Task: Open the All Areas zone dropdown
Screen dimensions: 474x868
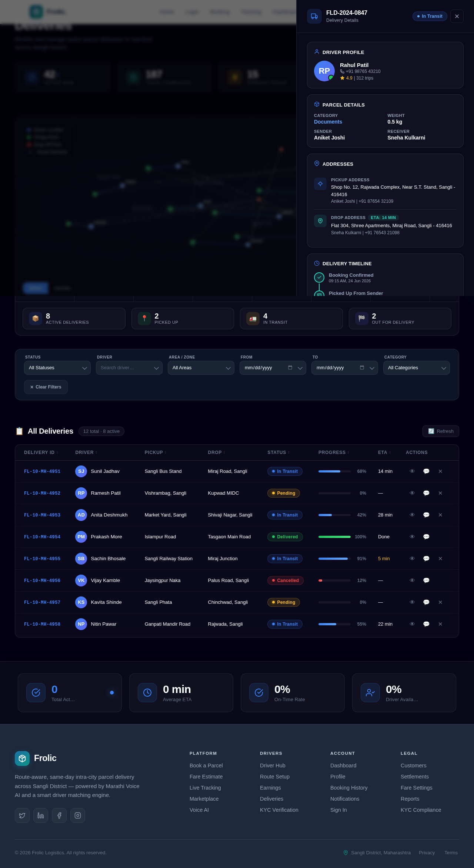Action: tap(201, 368)
